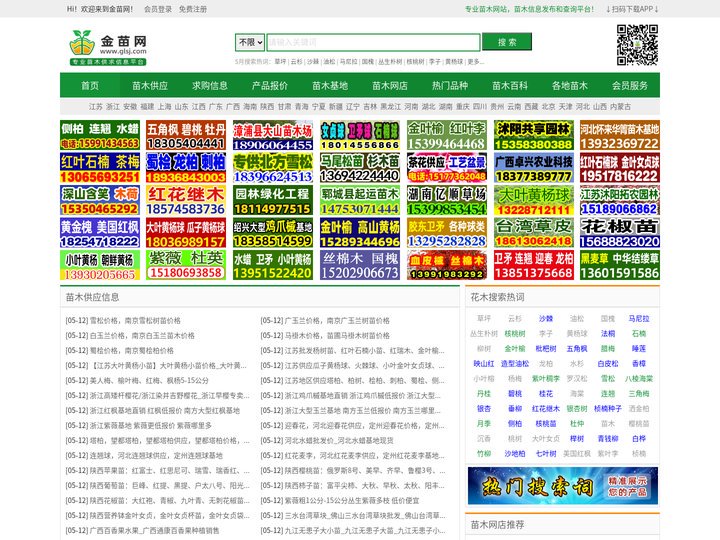Screen dimensions: 720x540
Task: Click the hot keyword 五角枫
Action: coord(577,349)
